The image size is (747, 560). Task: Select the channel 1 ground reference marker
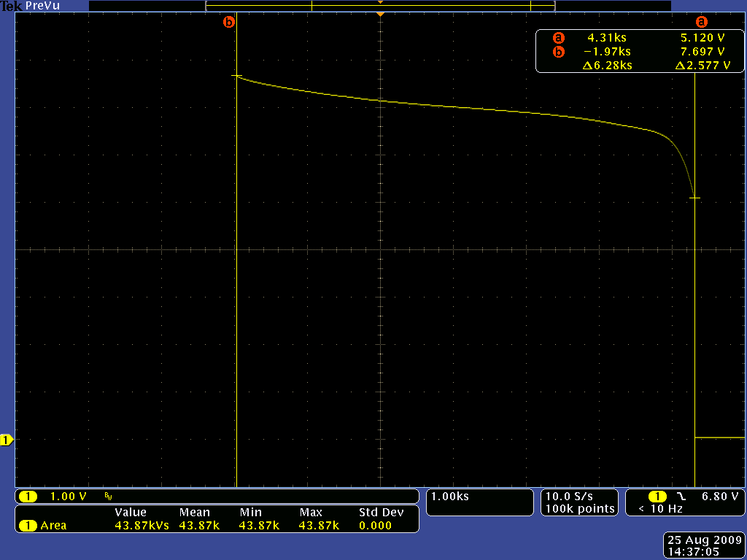point(7,440)
